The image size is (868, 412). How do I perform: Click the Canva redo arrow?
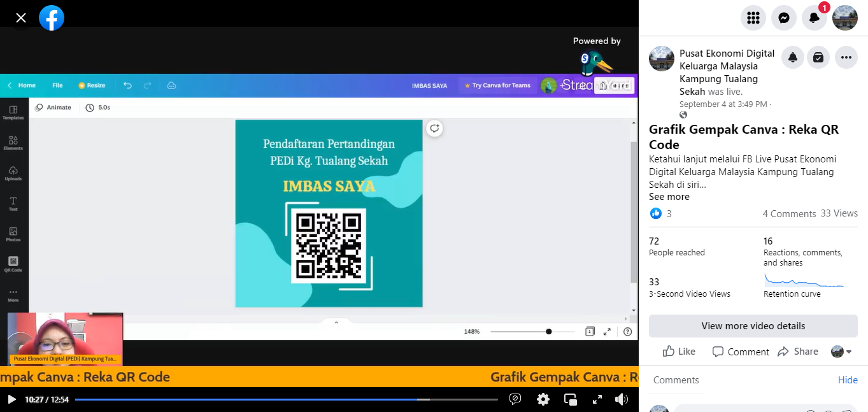click(147, 85)
